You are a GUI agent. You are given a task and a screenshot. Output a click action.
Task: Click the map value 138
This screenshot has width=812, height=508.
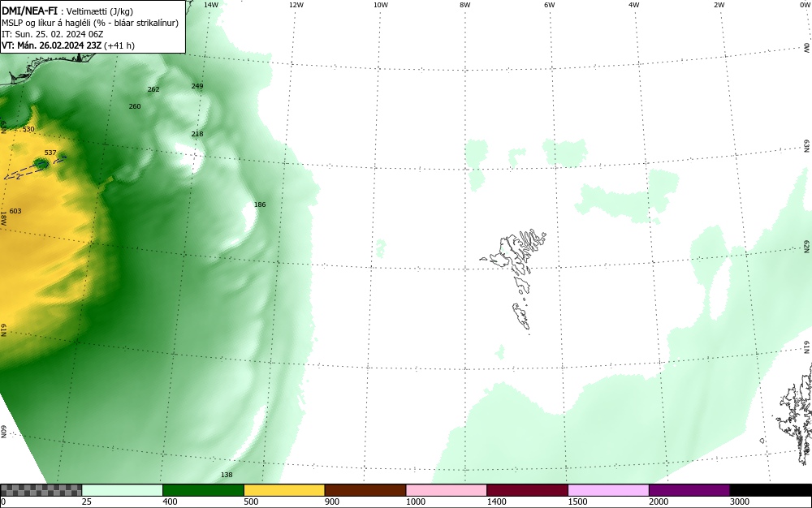pos(227,475)
